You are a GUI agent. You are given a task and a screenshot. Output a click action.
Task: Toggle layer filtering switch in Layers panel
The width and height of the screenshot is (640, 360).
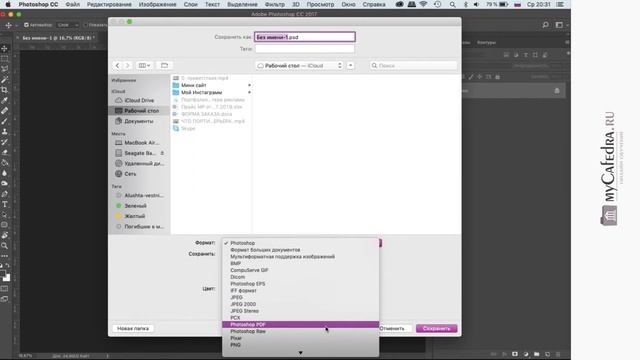click(568, 53)
